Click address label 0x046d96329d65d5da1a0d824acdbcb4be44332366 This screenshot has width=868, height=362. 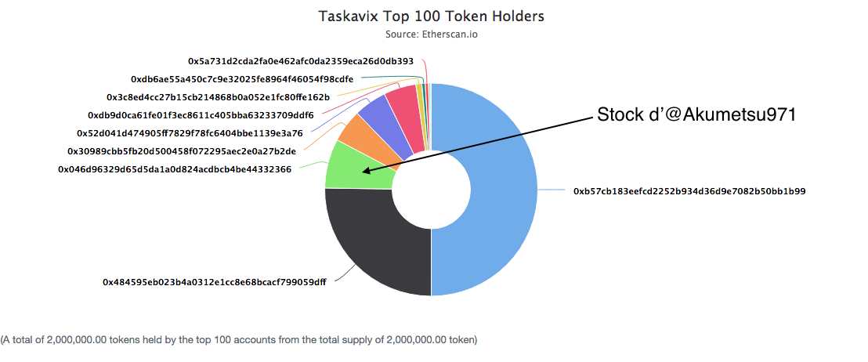[x=175, y=168]
